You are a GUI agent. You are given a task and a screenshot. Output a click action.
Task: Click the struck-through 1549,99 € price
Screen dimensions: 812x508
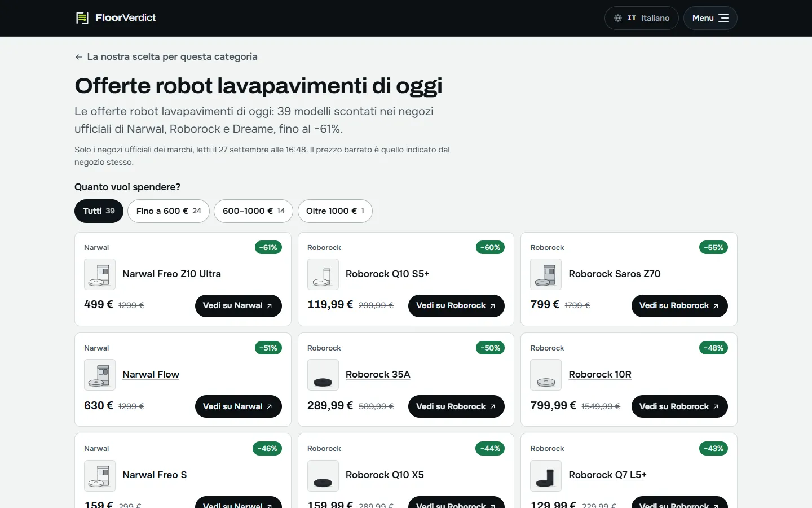601,406
